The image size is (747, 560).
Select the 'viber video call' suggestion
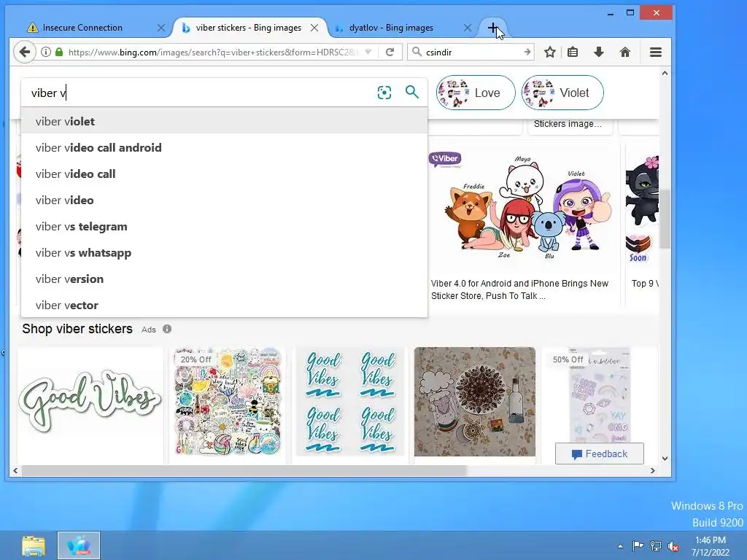pyautogui.click(x=225, y=174)
